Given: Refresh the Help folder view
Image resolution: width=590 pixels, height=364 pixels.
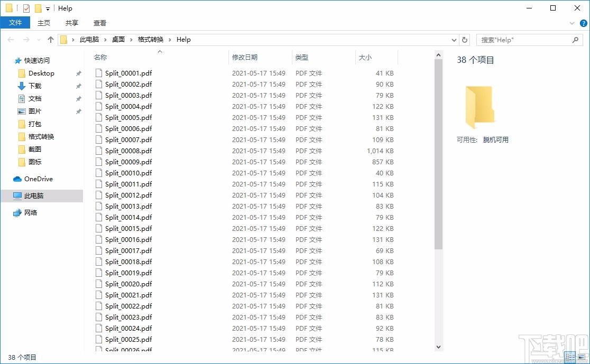Looking at the screenshot, I should click(464, 40).
